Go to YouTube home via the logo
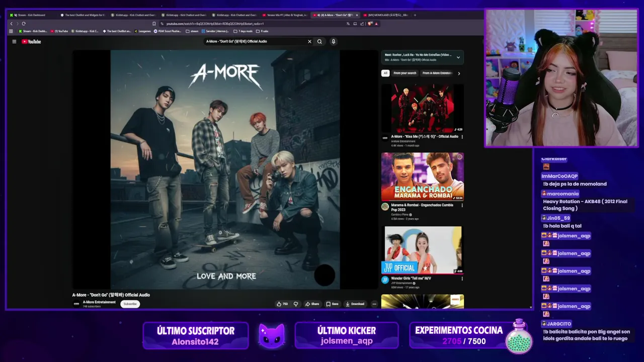644x362 pixels. pos(31,42)
